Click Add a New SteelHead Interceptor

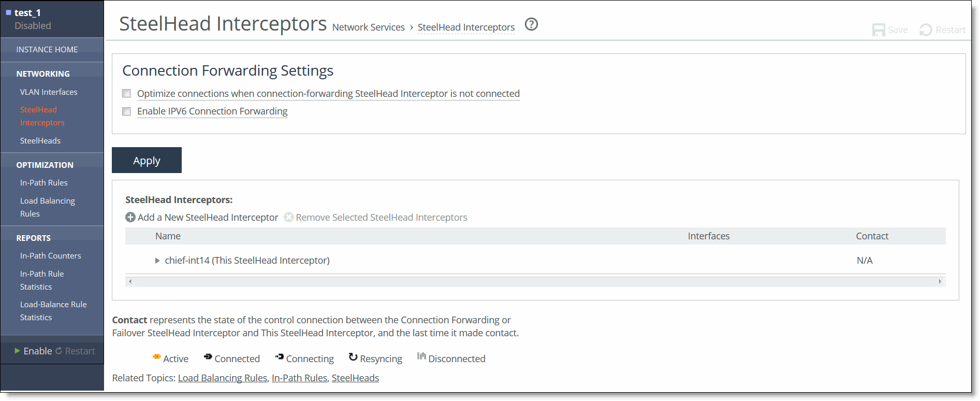click(x=208, y=218)
